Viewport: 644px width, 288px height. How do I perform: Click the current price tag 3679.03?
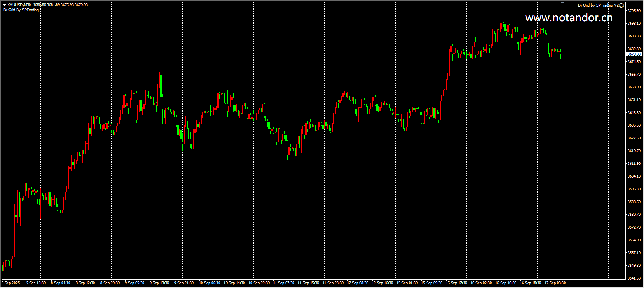click(634, 54)
